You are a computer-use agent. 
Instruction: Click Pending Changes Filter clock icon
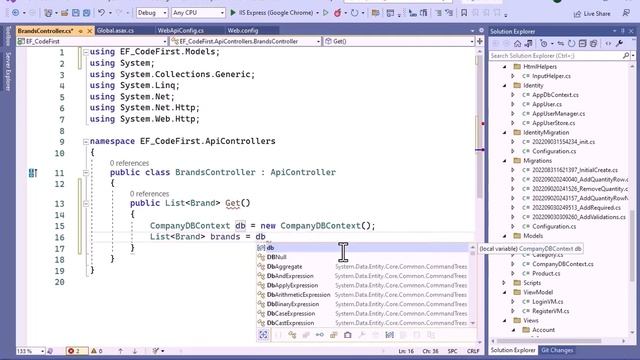point(544,44)
